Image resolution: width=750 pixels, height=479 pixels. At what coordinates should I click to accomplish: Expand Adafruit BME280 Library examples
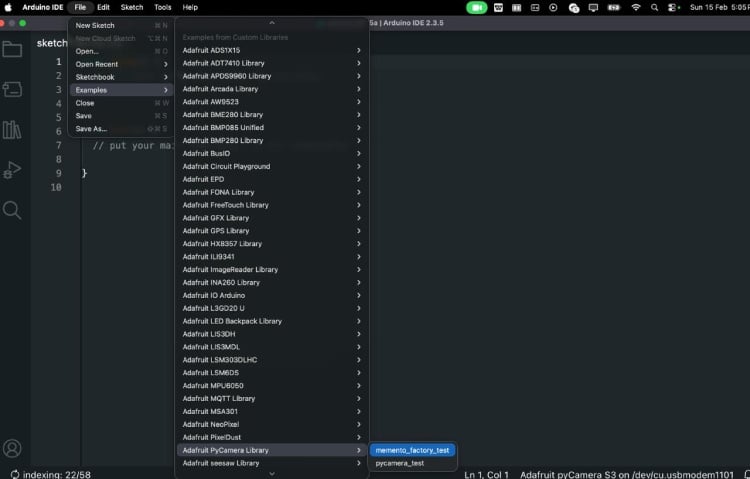click(272, 115)
